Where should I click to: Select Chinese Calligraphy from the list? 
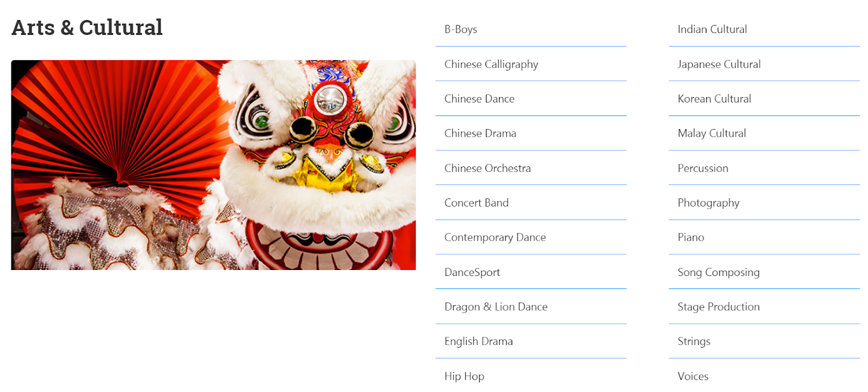(x=491, y=64)
